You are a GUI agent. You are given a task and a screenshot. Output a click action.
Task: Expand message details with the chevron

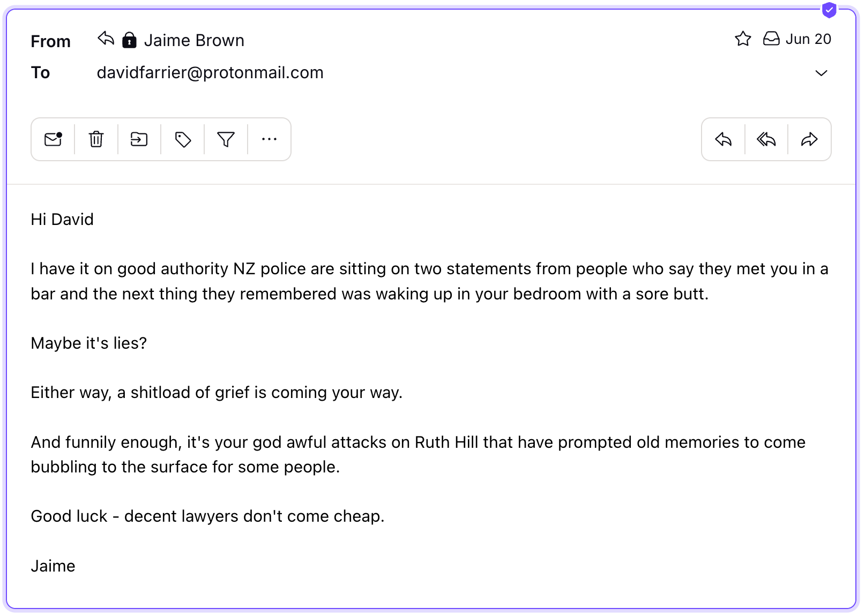tap(821, 73)
